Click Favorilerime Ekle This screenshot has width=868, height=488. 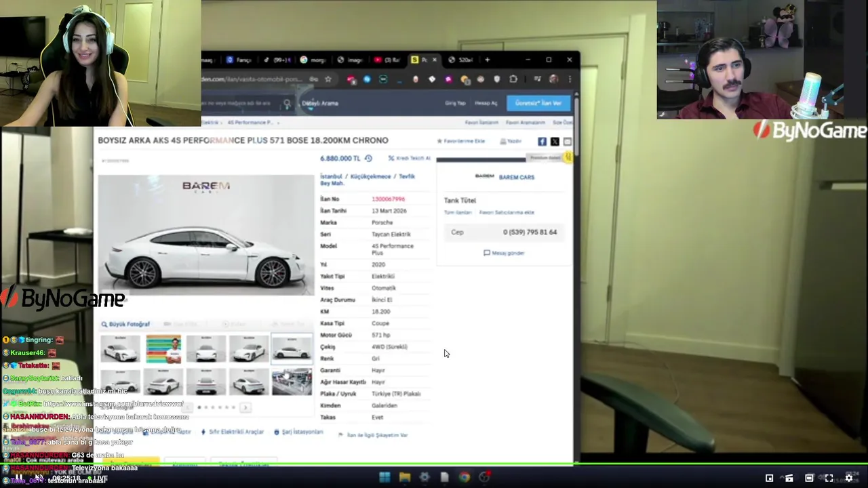[x=461, y=141]
